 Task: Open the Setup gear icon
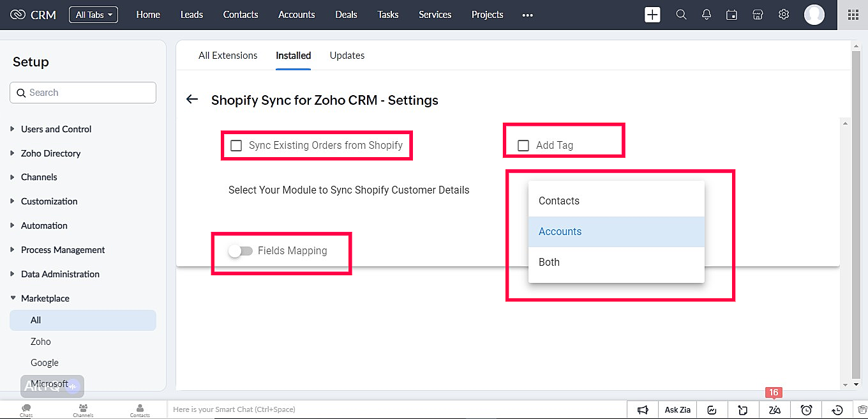point(784,15)
